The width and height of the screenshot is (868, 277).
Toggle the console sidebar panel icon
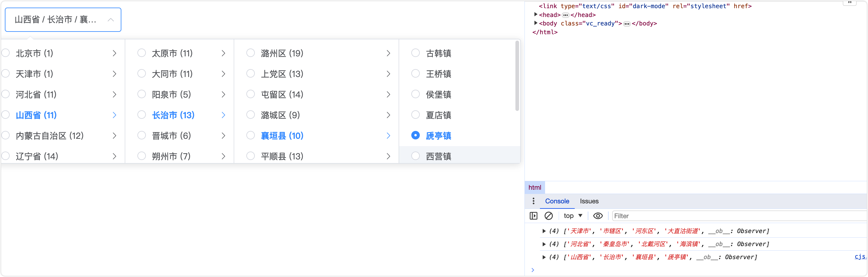point(533,215)
